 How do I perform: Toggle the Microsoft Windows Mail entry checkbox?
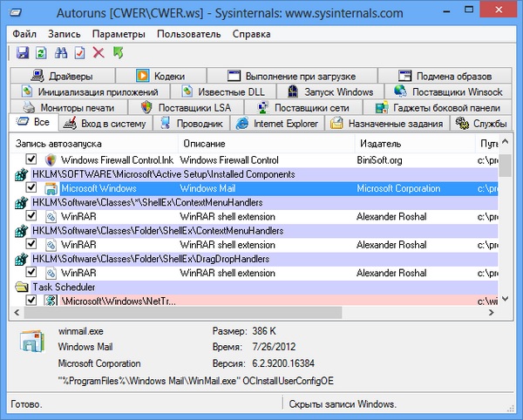tap(31, 188)
